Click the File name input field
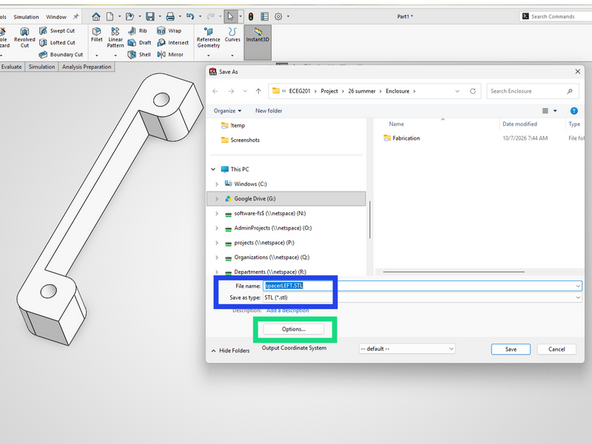Screen dimensions: 592x444 [422, 286]
